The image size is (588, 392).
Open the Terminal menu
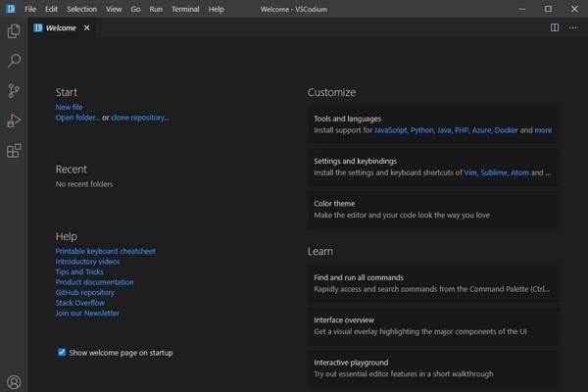(185, 9)
